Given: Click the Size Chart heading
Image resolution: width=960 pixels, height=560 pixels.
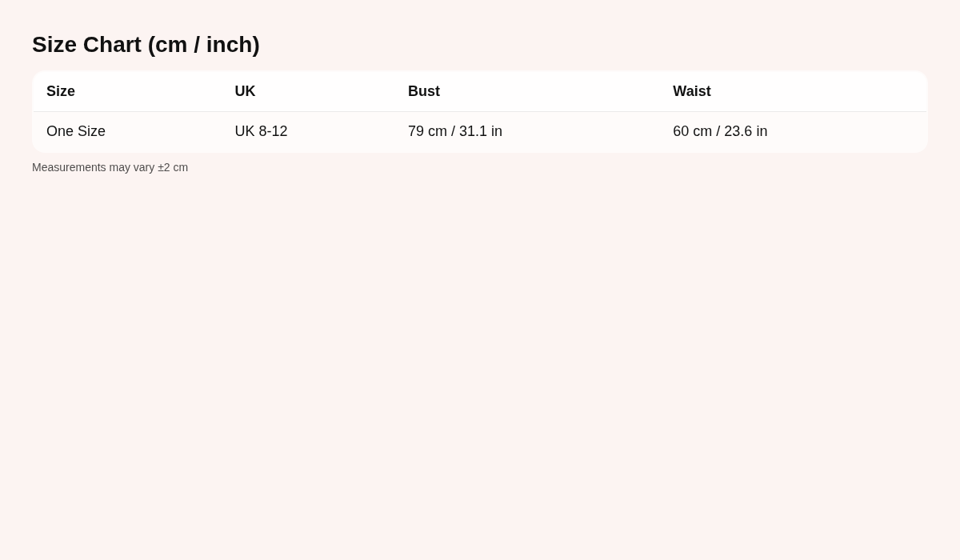Looking at the screenshot, I should 146,45.
